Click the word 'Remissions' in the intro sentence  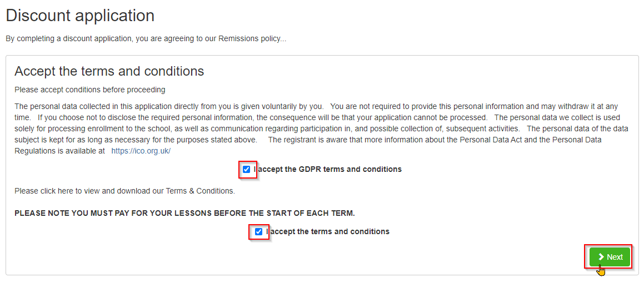[238, 39]
